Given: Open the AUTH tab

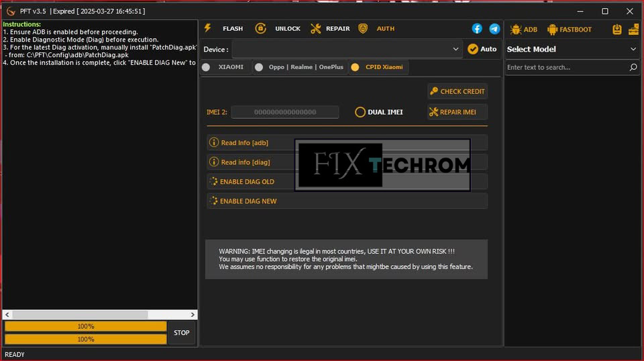Looking at the screenshot, I should coord(385,29).
